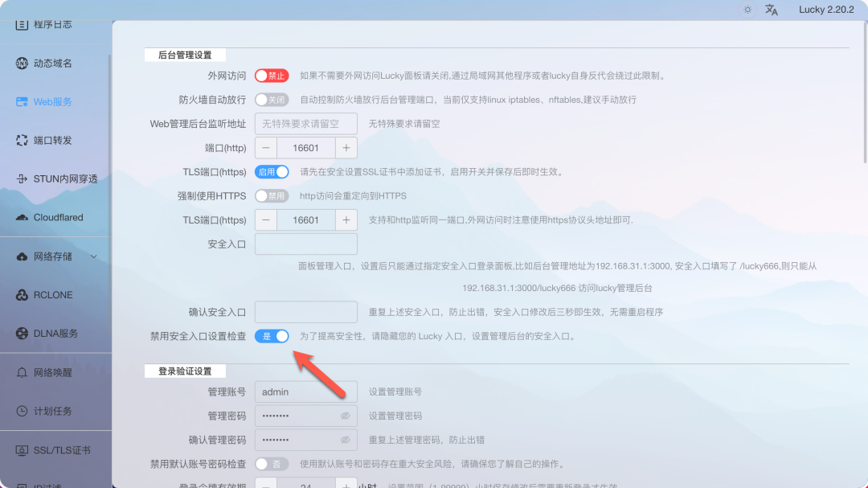Click the RCLONE sidebar icon
The image size is (868, 488).
(x=22, y=295)
